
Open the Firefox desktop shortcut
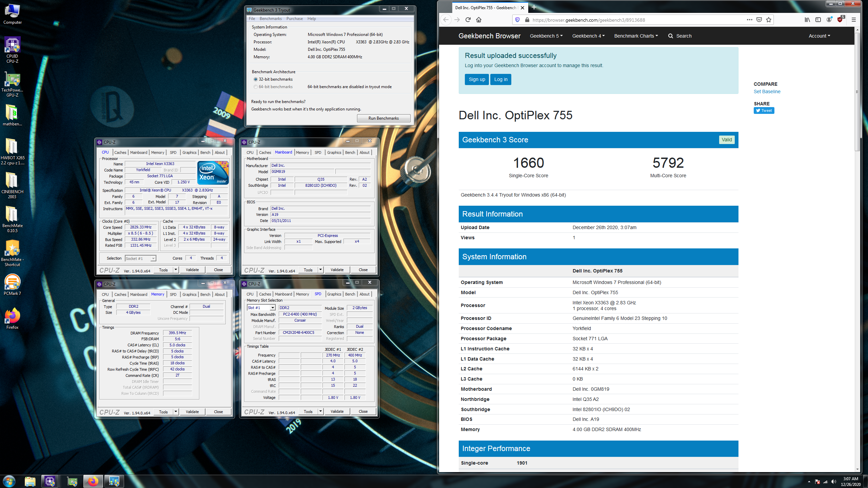pyautogui.click(x=13, y=319)
